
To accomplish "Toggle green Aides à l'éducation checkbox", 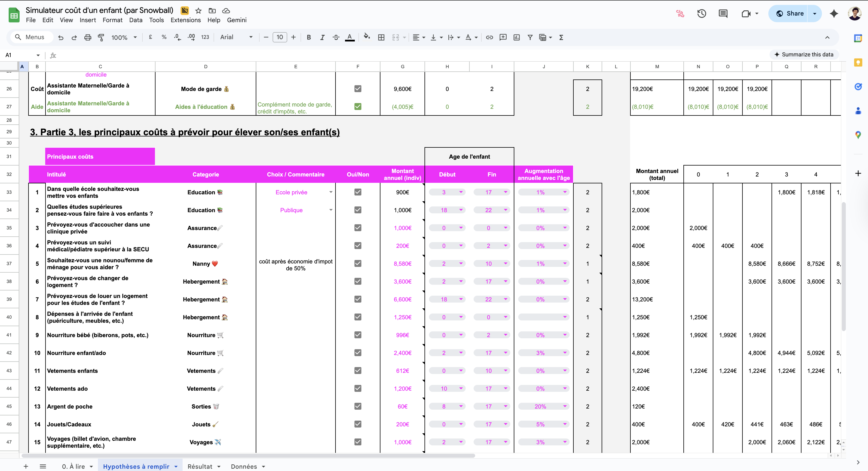I will 357,107.
